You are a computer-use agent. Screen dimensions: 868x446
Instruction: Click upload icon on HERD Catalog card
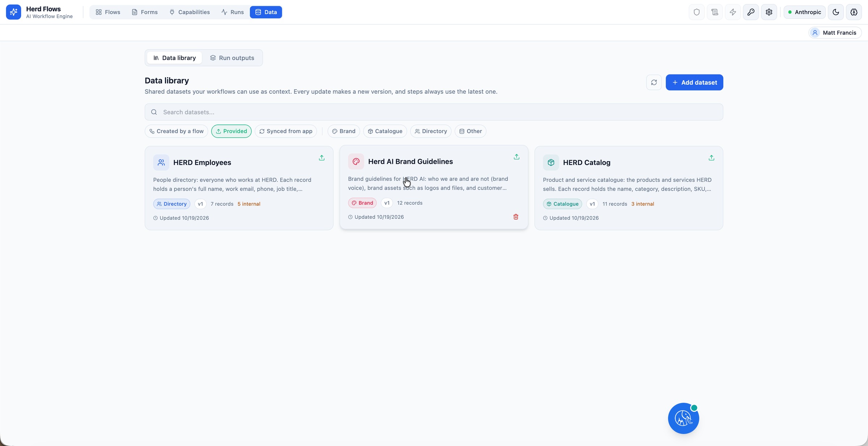711,158
